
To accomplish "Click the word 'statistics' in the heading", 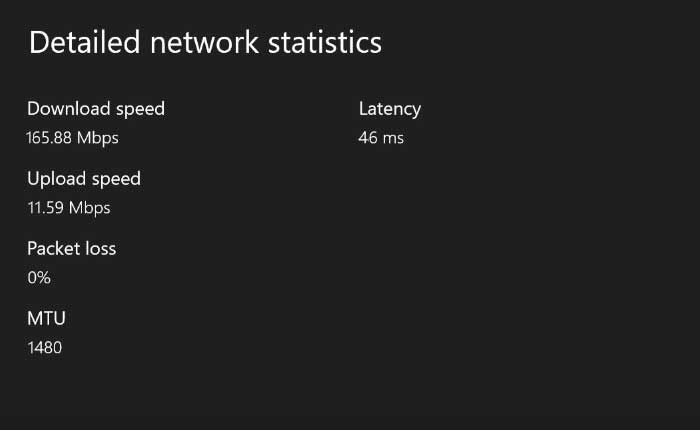I will coord(325,43).
